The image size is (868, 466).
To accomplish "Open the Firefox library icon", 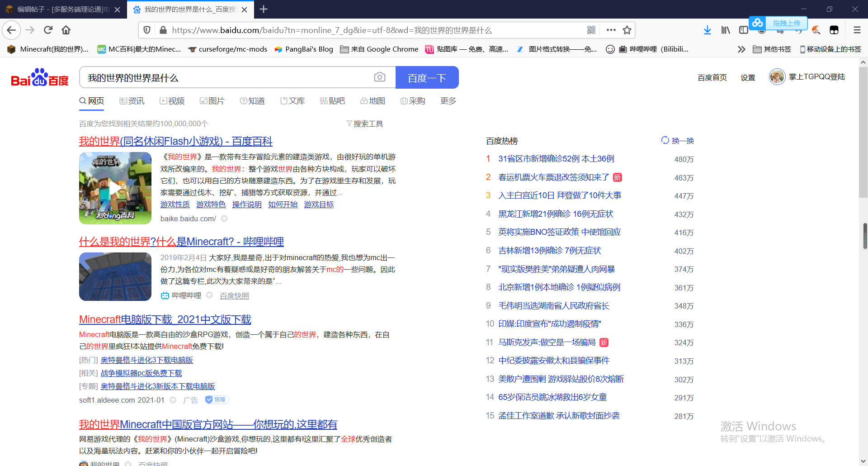I will click(x=726, y=30).
